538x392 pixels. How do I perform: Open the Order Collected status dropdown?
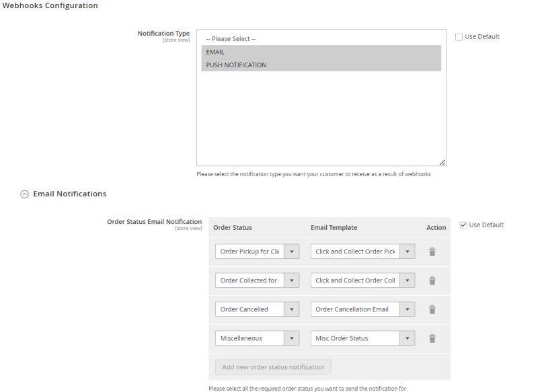(258, 280)
